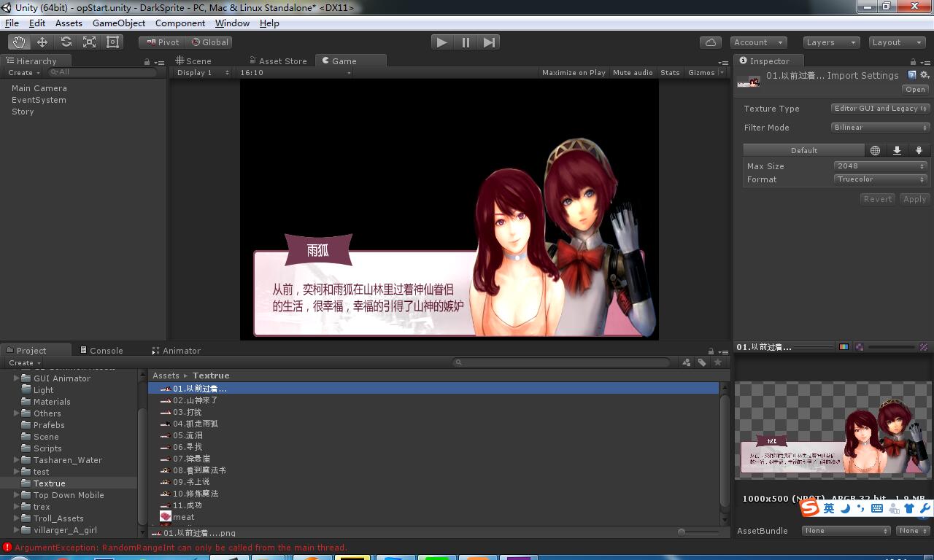Select the Rotate tool in the toolbar

(66, 42)
